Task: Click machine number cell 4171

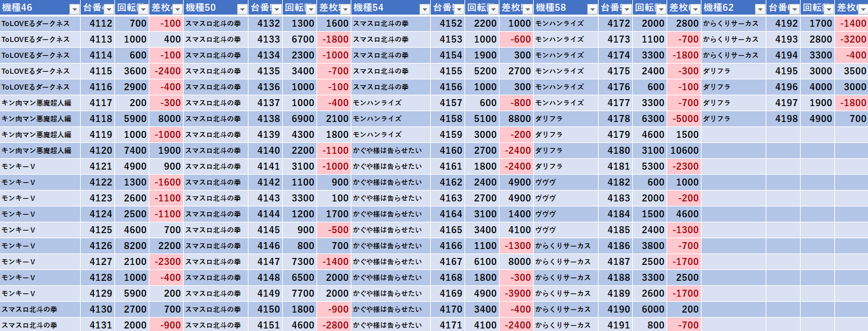Action: [447, 325]
